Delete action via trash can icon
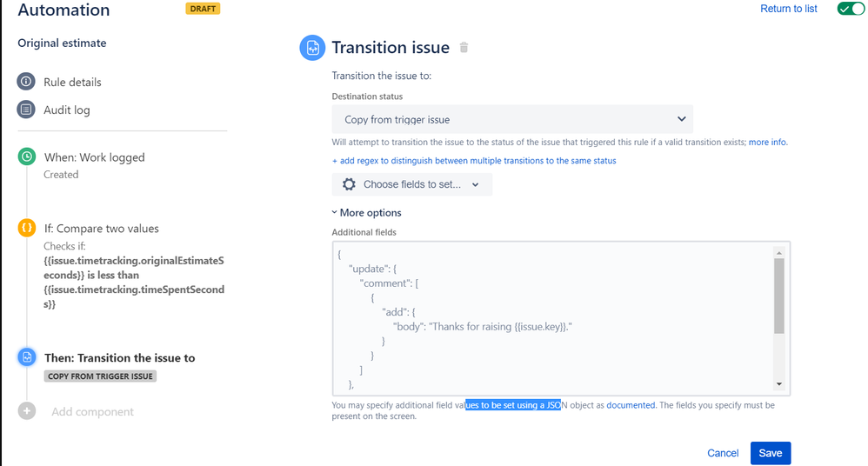The width and height of the screenshot is (868, 466). pos(464,48)
